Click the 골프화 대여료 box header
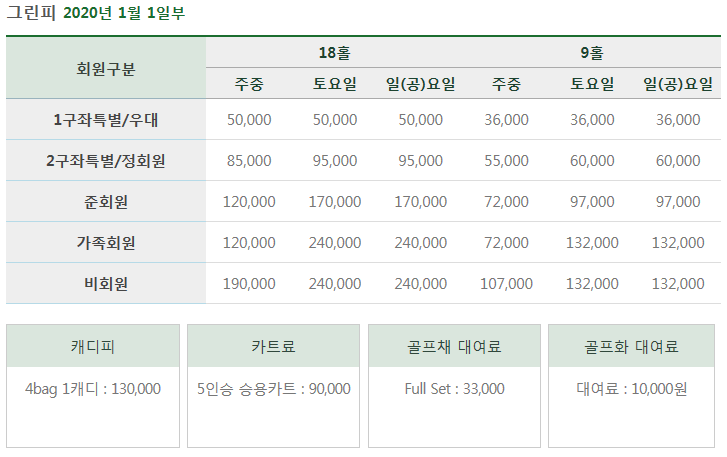This screenshot has width=727, height=457. 631,346
